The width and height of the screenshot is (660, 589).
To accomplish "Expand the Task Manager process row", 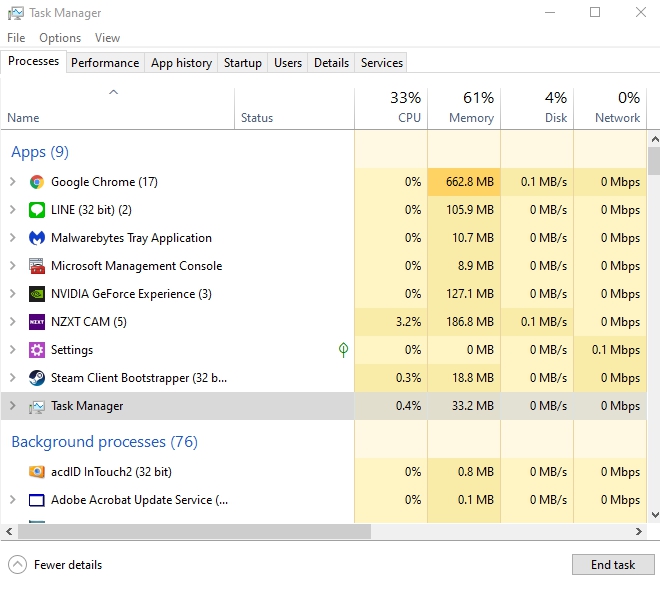I will click(x=13, y=406).
